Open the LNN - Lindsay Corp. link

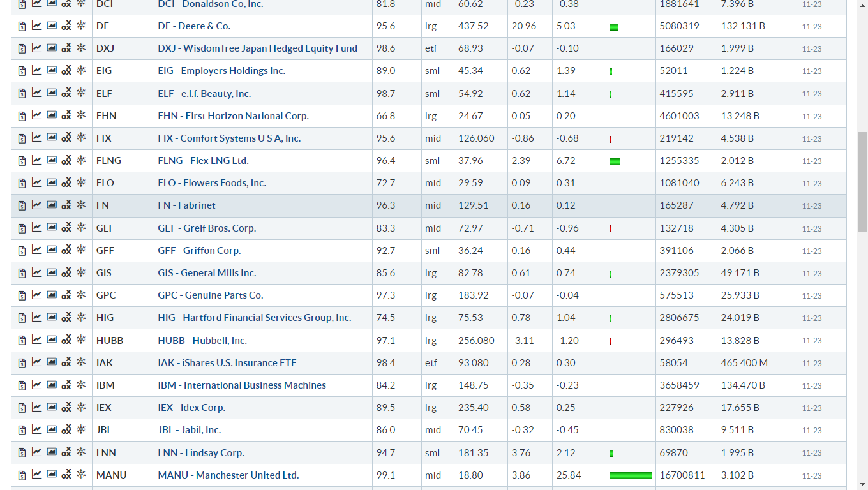click(x=201, y=453)
